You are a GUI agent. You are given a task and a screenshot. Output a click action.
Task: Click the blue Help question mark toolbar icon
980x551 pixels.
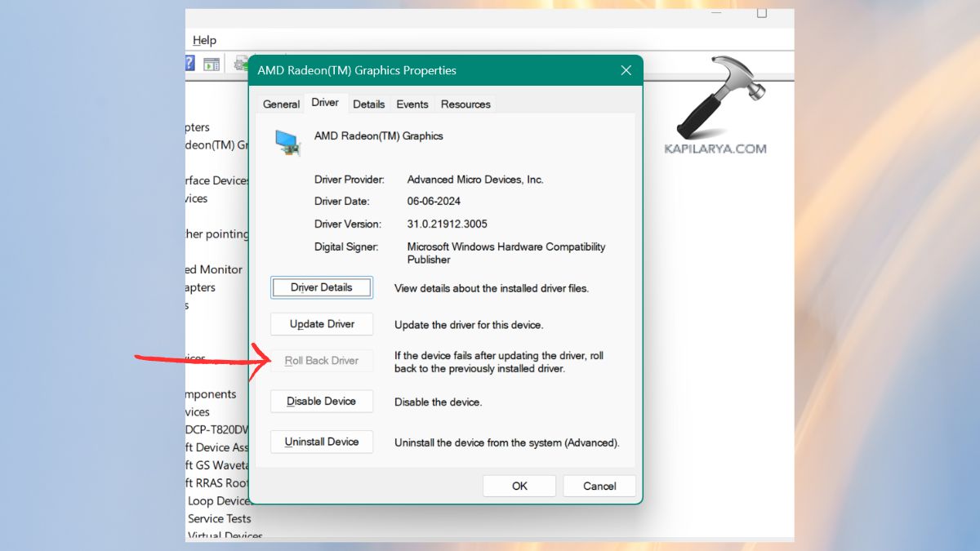(189, 64)
